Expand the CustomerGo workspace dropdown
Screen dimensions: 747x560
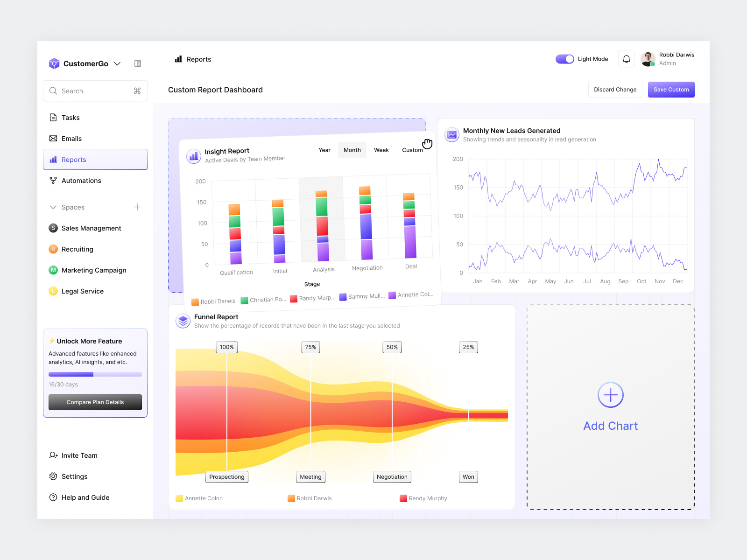pos(117,63)
